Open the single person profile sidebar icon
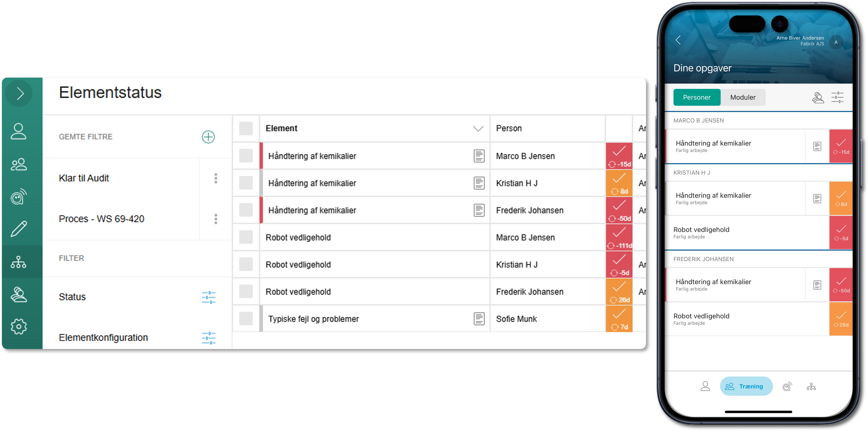 point(19,131)
